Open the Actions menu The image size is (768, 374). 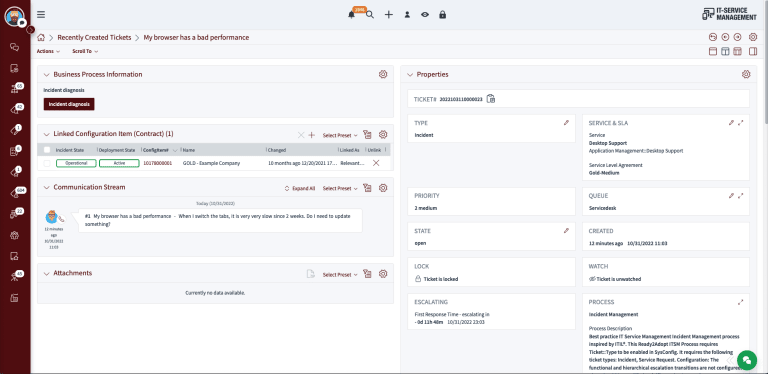coord(48,51)
